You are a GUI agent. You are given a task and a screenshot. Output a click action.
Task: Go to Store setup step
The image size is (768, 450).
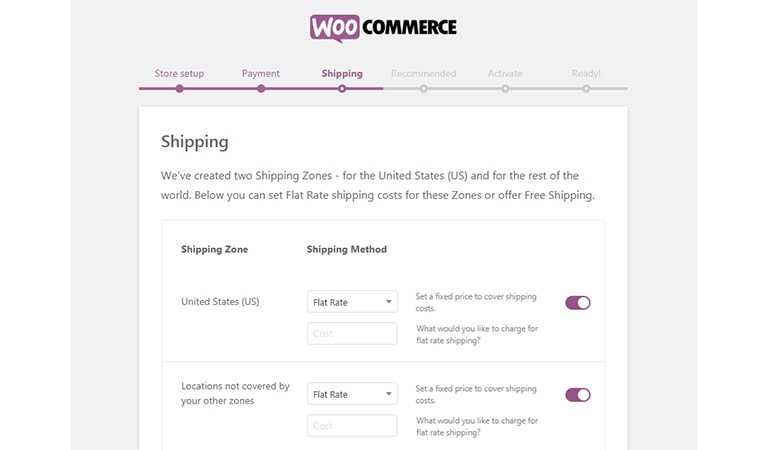point(179,73)
